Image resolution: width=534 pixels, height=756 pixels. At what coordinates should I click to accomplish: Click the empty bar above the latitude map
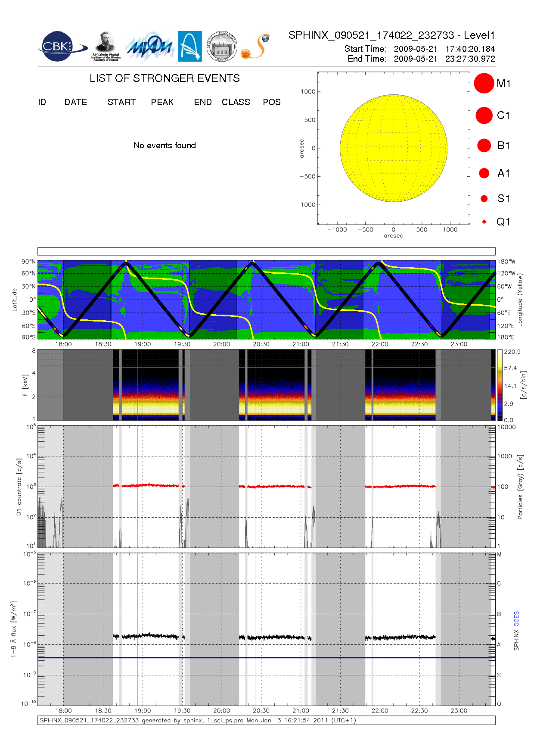[266, 251]
